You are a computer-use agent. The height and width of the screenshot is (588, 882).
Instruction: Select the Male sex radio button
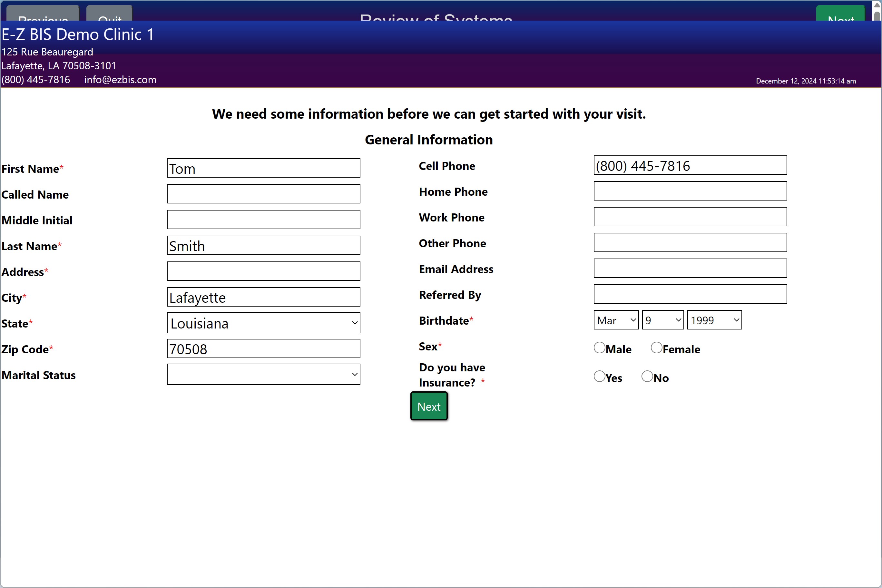600,348
